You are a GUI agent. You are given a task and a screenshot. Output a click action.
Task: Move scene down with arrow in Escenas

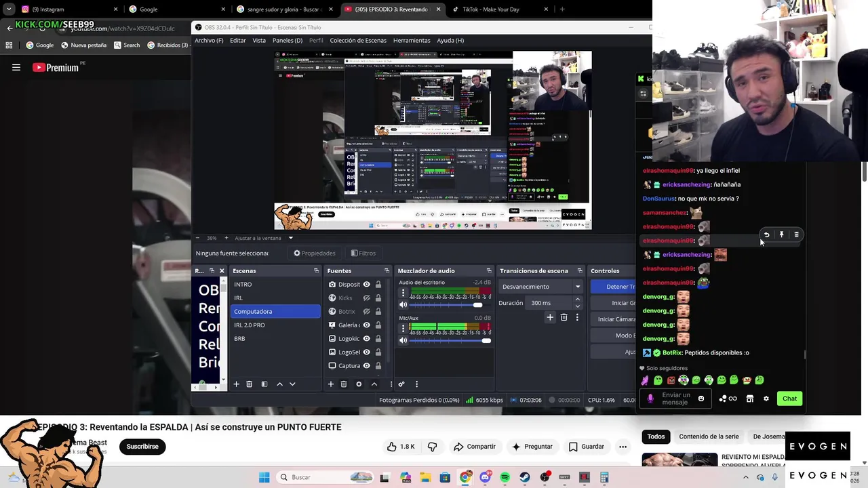[x=292, y=384]
